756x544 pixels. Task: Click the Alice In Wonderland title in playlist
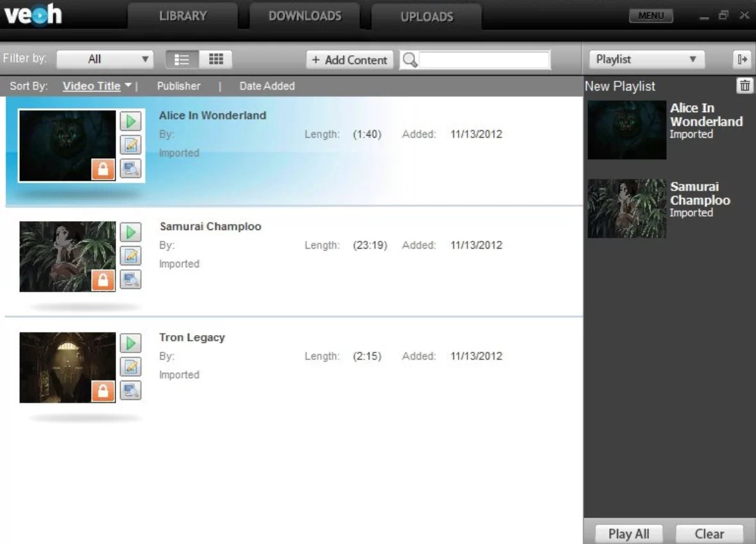tap(707, 115)
